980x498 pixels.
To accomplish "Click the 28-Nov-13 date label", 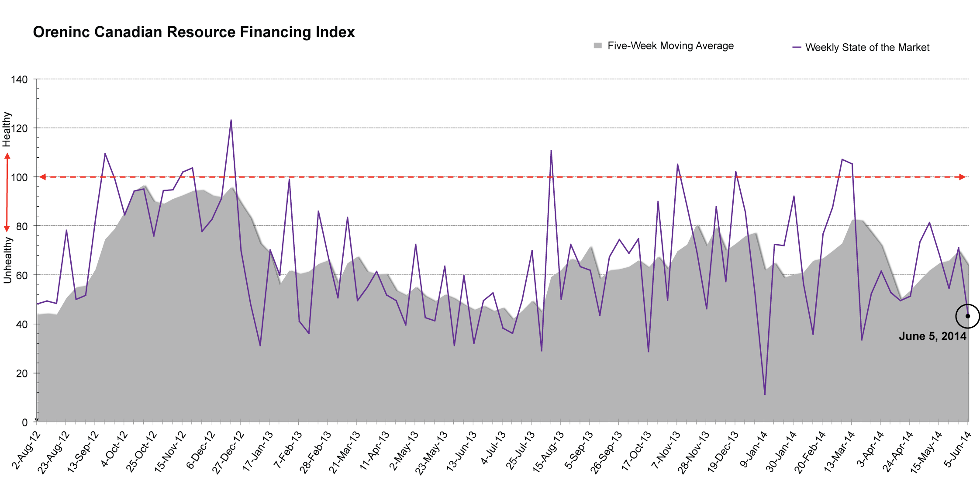I will click(694, 453).
